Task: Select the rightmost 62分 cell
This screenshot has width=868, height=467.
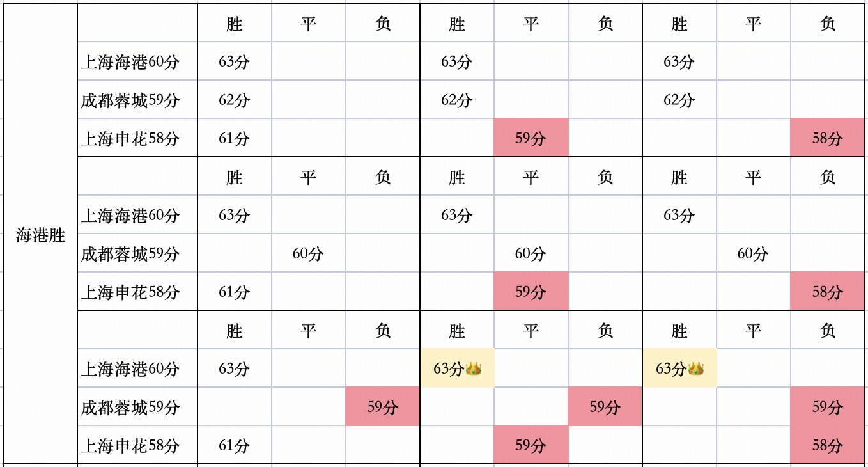Action: [679, 100]
